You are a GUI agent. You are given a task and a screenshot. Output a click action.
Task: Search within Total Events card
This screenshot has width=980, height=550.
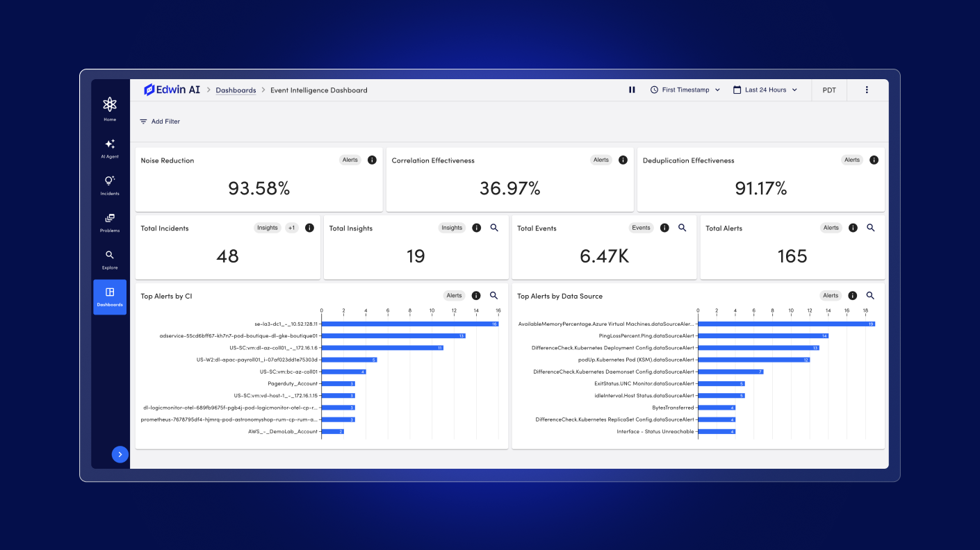point(683,228)
